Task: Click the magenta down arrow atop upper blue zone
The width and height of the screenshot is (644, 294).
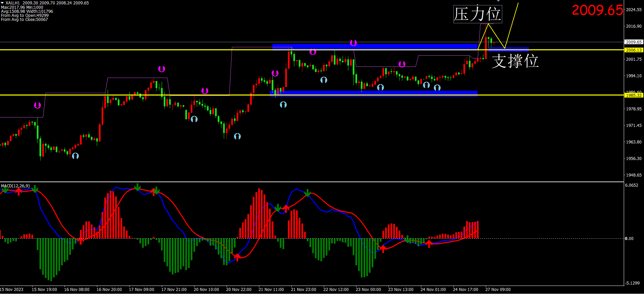Action: 353,43
